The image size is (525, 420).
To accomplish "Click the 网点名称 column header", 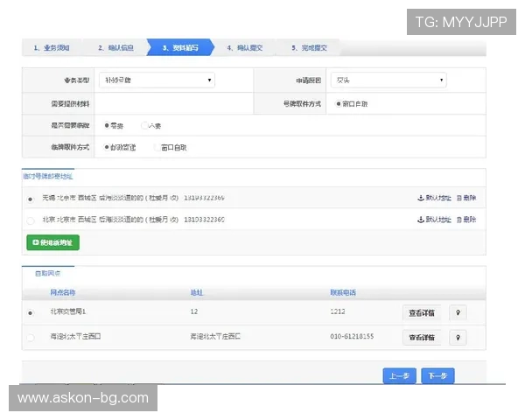I will (63, 292).
